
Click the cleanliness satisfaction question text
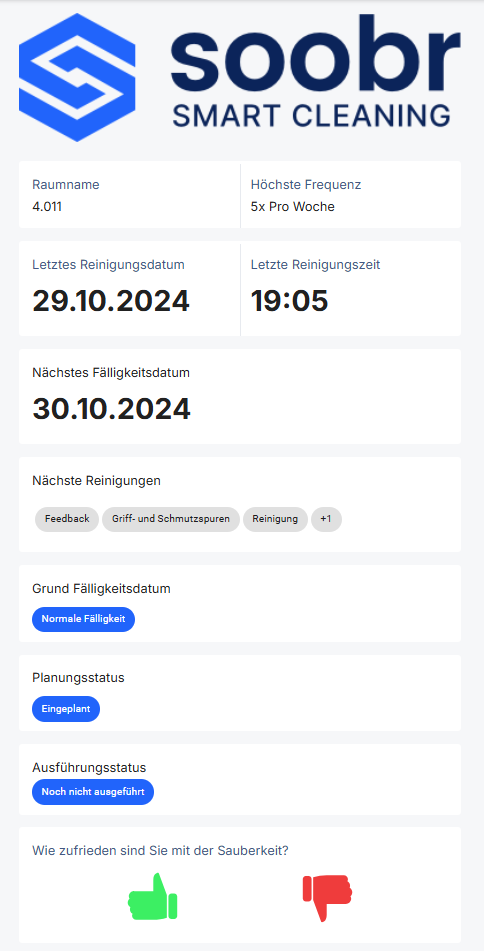coord(160,851)
